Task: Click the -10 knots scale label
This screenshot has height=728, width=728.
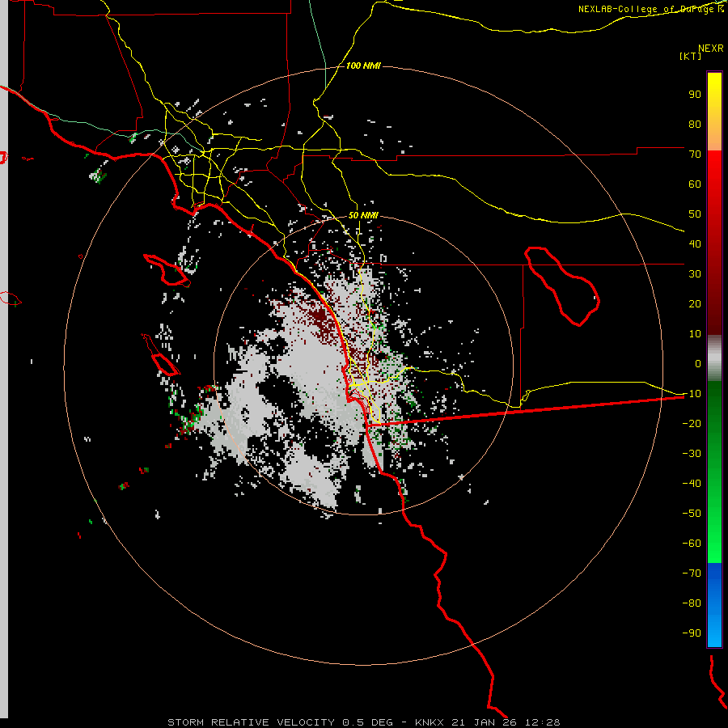Action: [692, 394]
